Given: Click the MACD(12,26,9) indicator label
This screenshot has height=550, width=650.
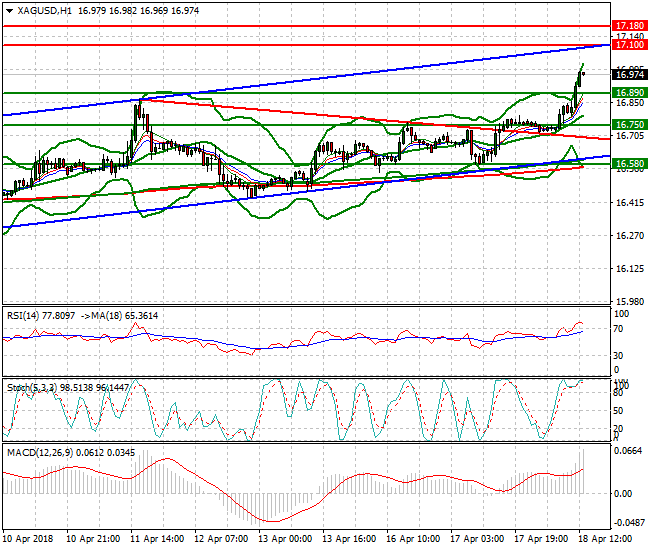Looking at the screenshot, I should (39, 453).
